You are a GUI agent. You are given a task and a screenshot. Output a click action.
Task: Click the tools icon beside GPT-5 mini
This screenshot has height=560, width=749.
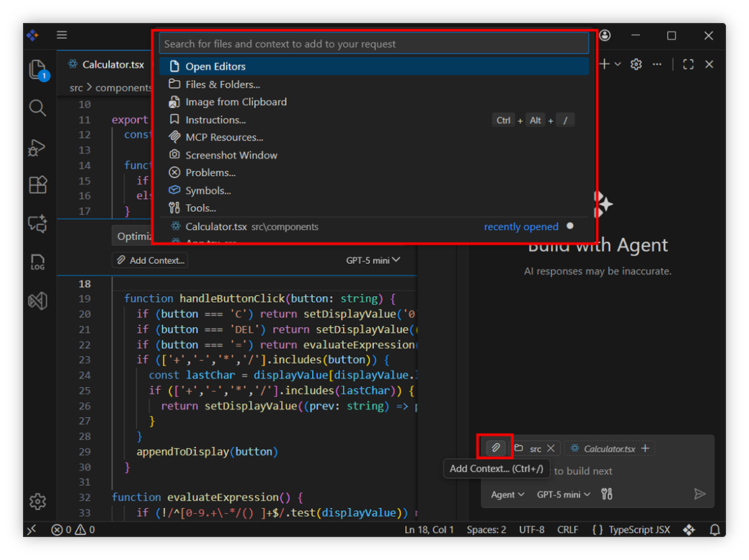click(x=606, y=494)
